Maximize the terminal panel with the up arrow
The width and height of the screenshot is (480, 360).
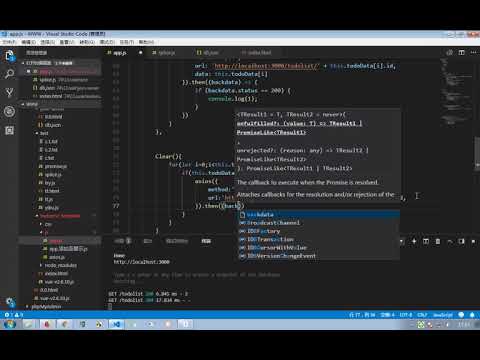coord(450,241)
